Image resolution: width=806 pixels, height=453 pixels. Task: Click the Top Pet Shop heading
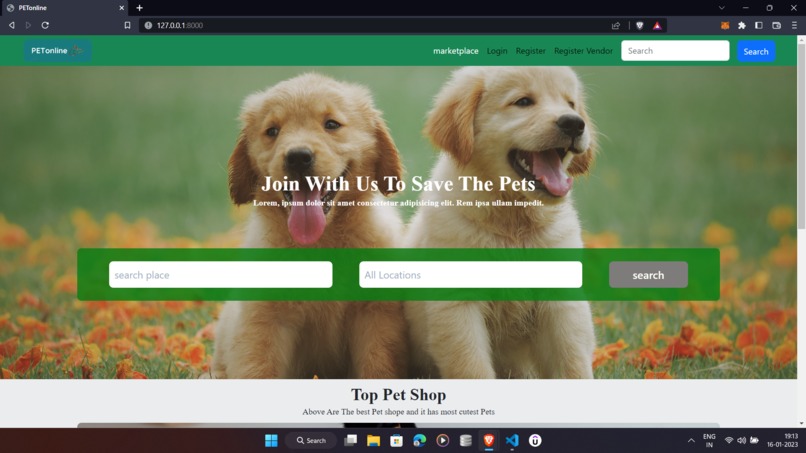coord(398,395)
